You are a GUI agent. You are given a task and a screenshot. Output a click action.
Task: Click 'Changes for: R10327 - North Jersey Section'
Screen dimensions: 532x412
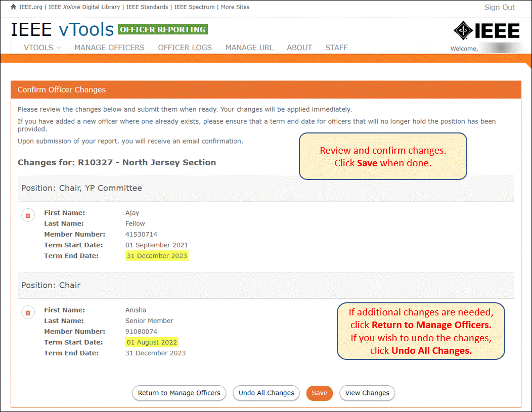point(117,162)
